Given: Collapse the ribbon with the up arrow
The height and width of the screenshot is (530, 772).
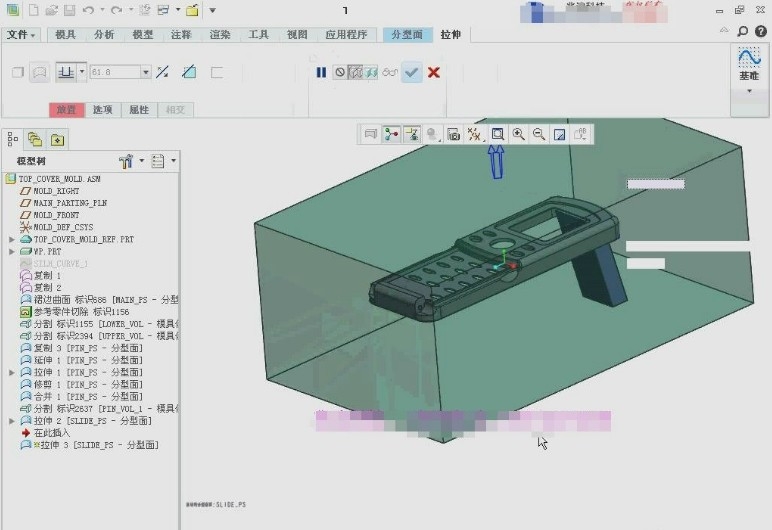Looking at the screenshot, I should tap(724, 31).
